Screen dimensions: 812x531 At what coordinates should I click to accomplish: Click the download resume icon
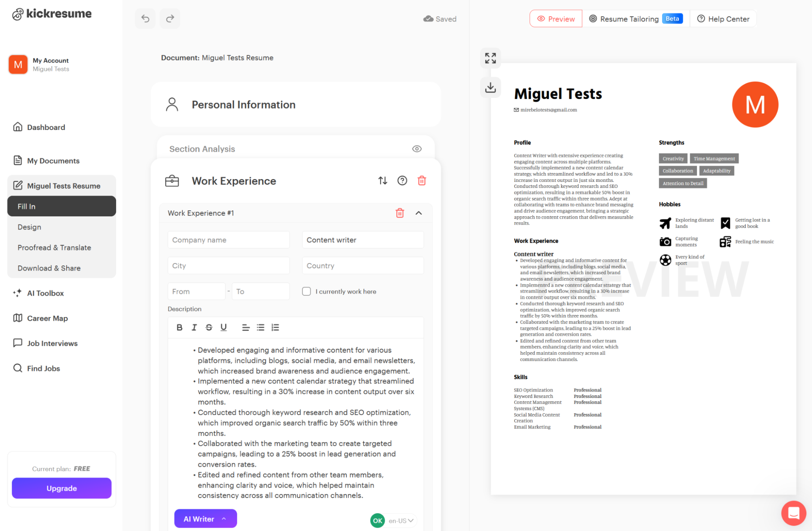(x=490, y=87)
